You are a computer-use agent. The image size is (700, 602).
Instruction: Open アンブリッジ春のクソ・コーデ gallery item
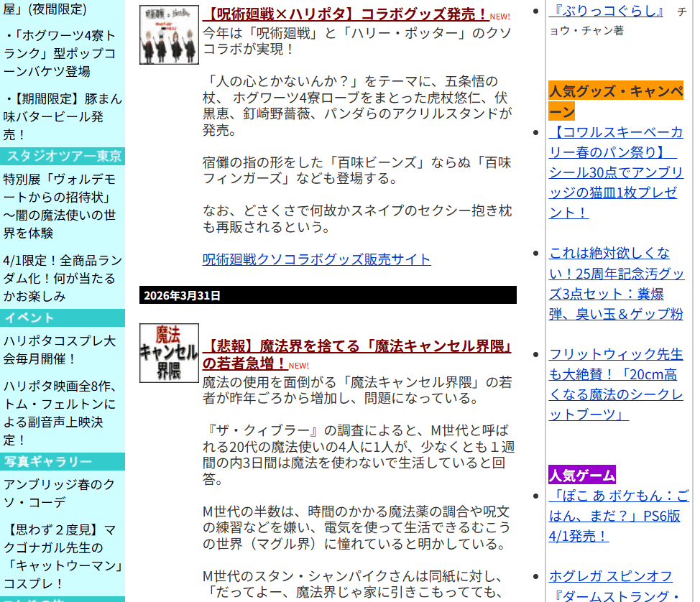tap(60, 493)
